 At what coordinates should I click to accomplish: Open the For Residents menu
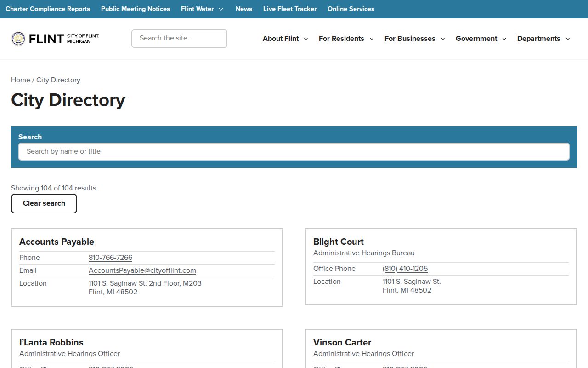[341, 39]
